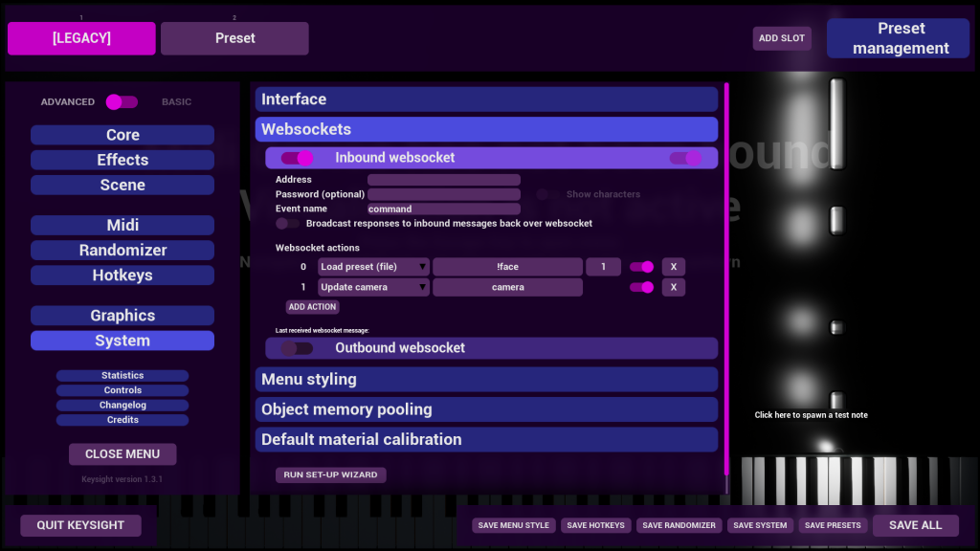The height and width of the screenshot is (551, 980).
Task: Disable the Load preset action's enable toggle
Action: click(x=641, y=267)
